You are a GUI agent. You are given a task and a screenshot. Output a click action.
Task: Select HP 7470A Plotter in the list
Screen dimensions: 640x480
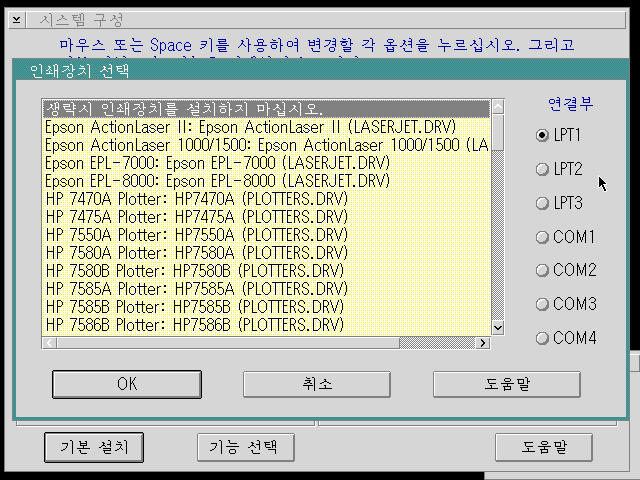tap(267, 199)
